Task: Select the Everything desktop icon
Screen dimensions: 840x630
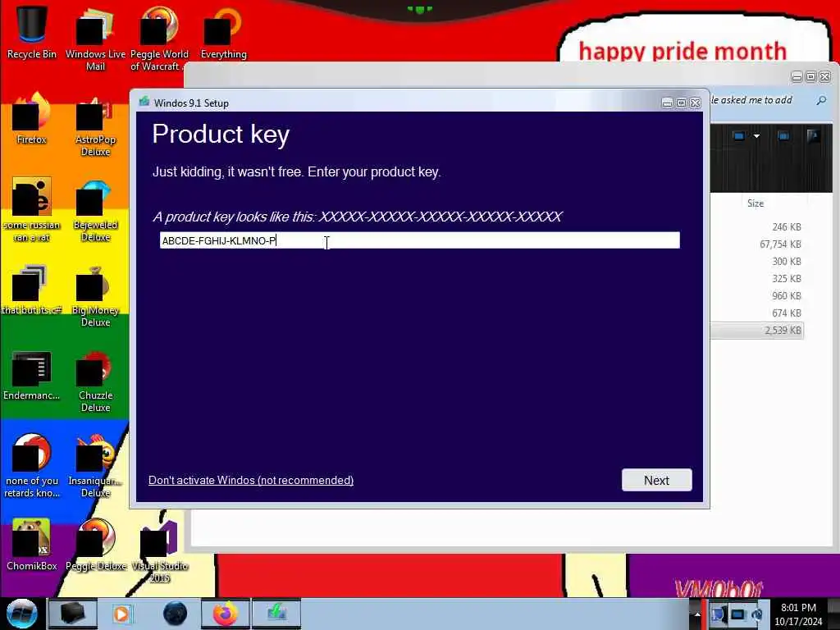Action: coord(223,32)
